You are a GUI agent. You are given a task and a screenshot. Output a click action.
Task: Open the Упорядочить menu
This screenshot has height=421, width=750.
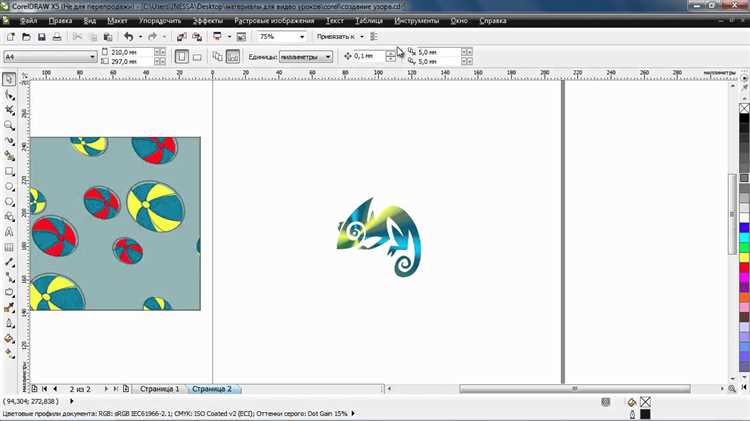point(160,21)
